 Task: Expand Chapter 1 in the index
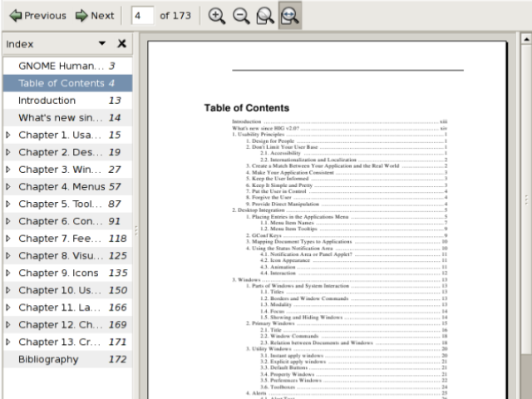pyautogui.click(x=8, y=135)
